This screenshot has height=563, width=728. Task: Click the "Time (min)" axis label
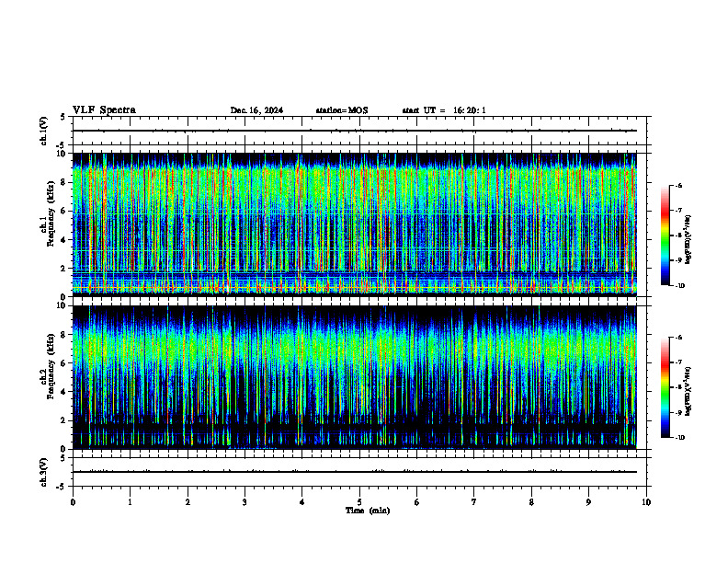pos(368,511)
